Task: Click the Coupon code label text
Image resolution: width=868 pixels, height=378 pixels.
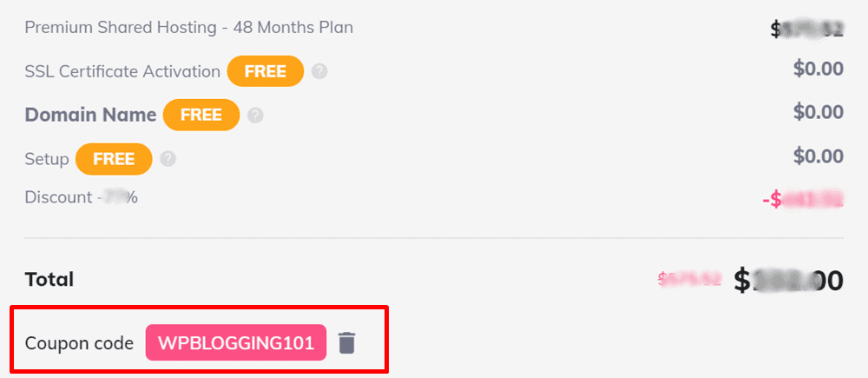Action: coord(79,343)
